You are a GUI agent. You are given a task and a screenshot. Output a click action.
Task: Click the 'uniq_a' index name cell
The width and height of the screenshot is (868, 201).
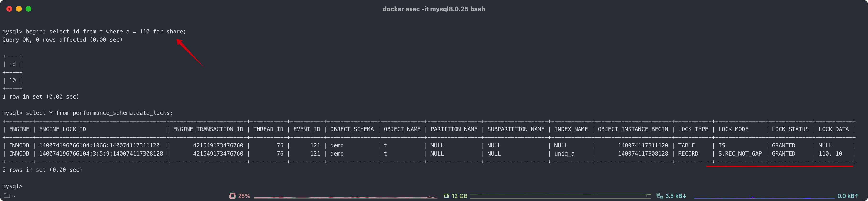tap(564, 153)
